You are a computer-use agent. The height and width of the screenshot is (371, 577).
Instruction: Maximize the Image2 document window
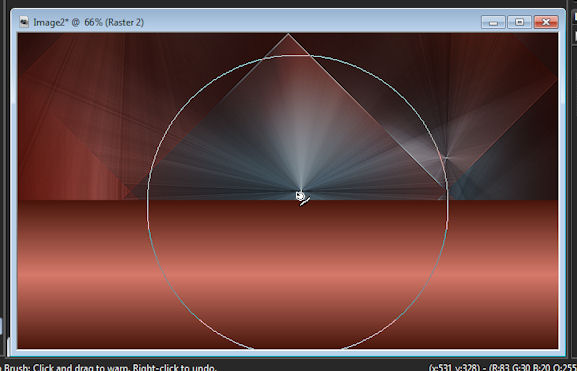[520, 22]
